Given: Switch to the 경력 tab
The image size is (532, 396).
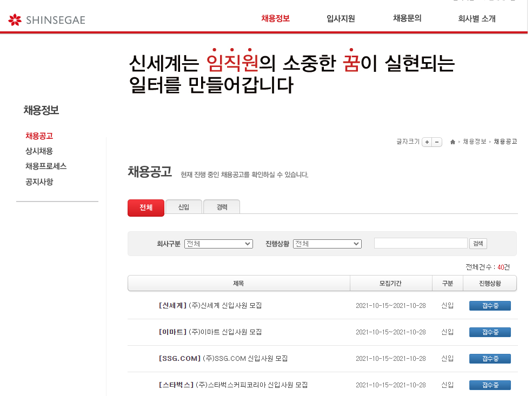Looking at the screenshot, I should [221, 207].
